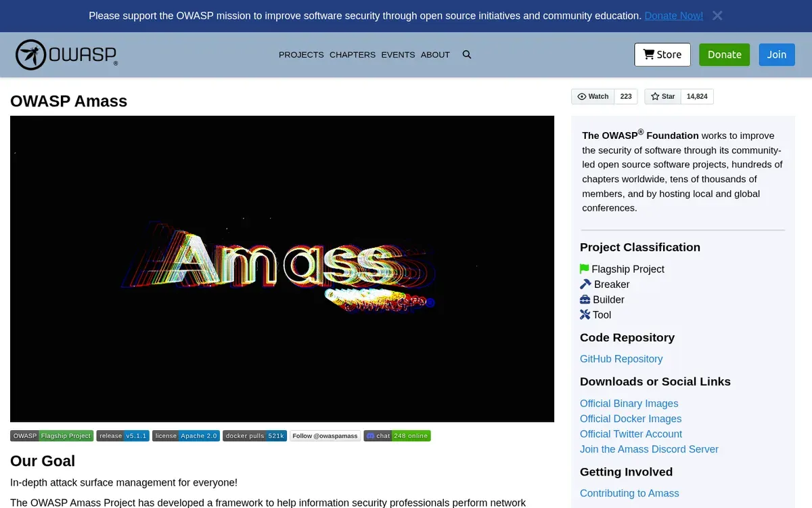Open the ABOUT menu
Viewport: 812px width, 508px height.
tap(435, 55)
